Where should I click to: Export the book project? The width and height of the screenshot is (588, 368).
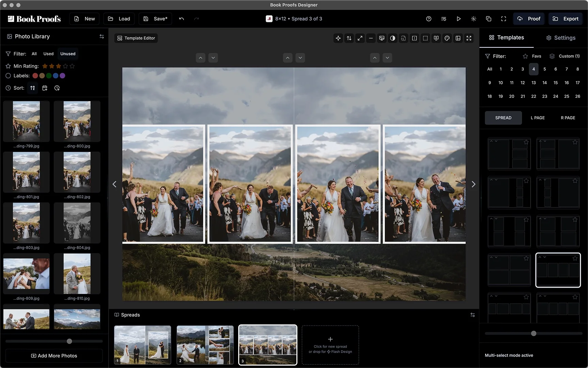[x=565, y=19]
